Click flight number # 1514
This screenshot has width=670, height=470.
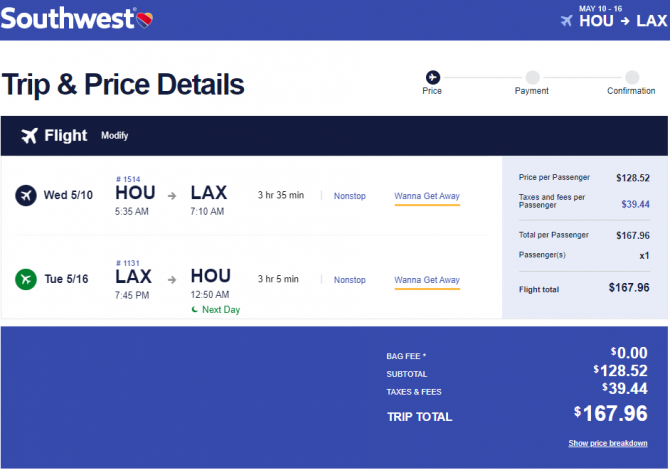128,179
